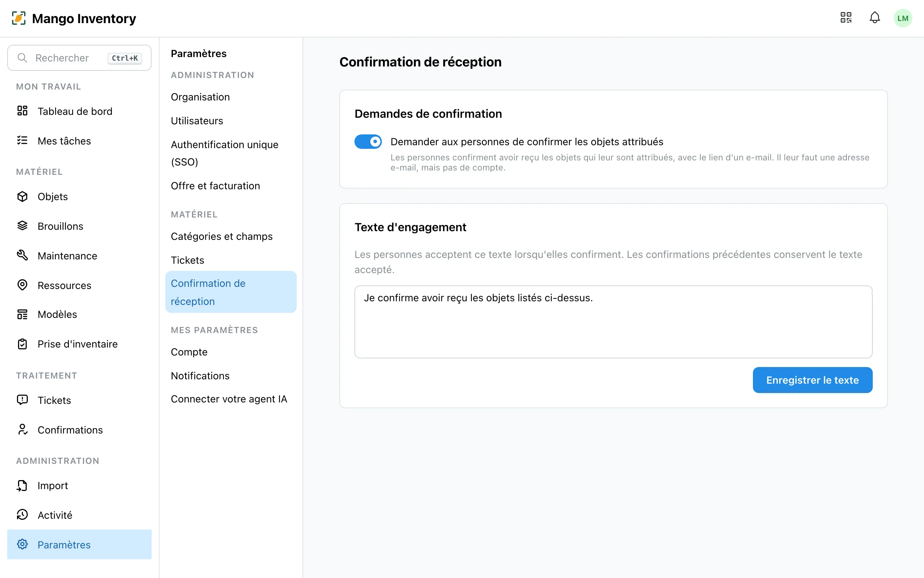Click the magnifier icon in search box
The image size is (924, 578).
pos(22,58)
